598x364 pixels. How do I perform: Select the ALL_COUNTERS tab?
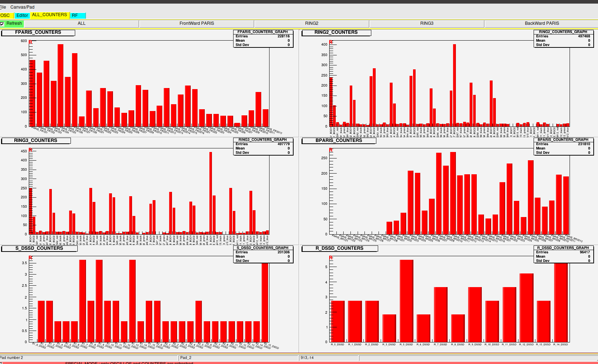[49, 15]
